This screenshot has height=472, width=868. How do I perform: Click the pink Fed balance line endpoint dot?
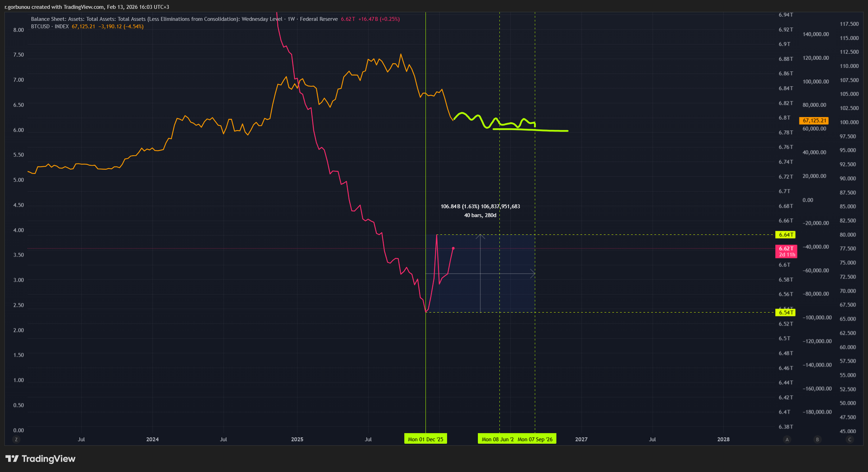point(453,248)
